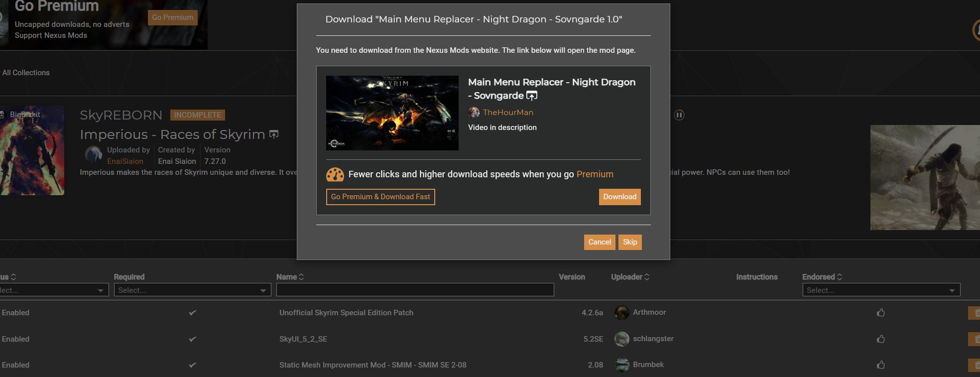Click TheHourMan avatar icon
This screenshot has height=377, width=980.
coord(474,113)
